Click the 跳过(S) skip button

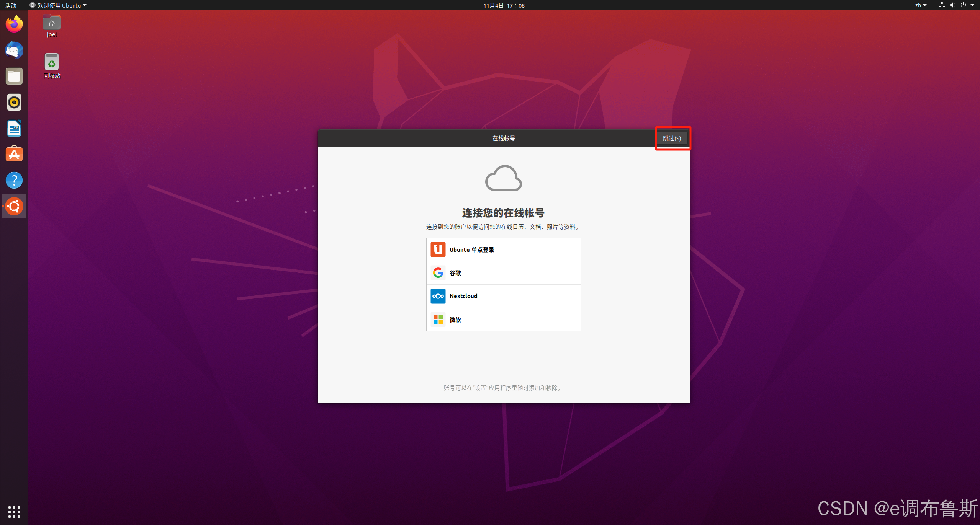(672, 138)
